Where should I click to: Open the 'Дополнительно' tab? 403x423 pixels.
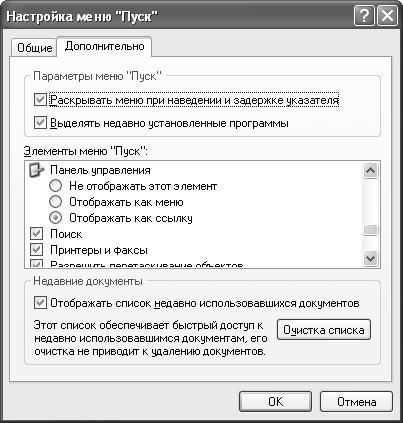(x=105, y=46)
